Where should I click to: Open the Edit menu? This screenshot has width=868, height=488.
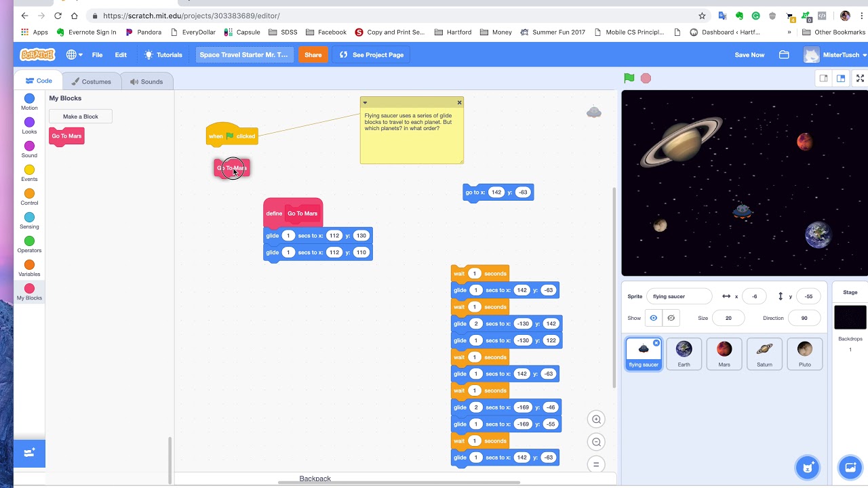pyautogui.click(x=121, y=55)
